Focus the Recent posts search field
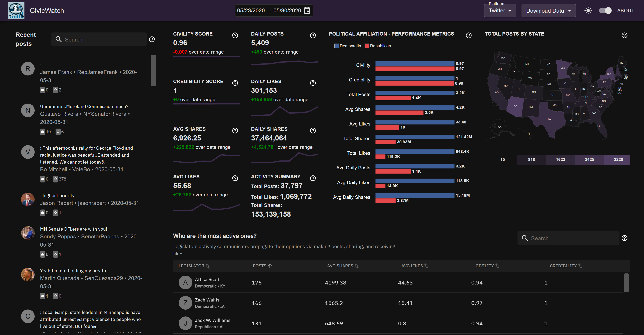The image size is (644, 335). 99,39
